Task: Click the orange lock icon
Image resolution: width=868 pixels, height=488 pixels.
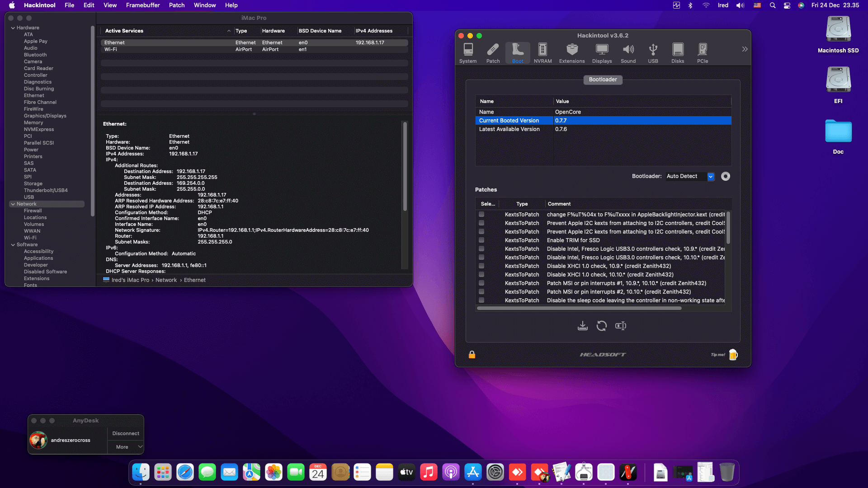Action: click(x=472, y=355)
